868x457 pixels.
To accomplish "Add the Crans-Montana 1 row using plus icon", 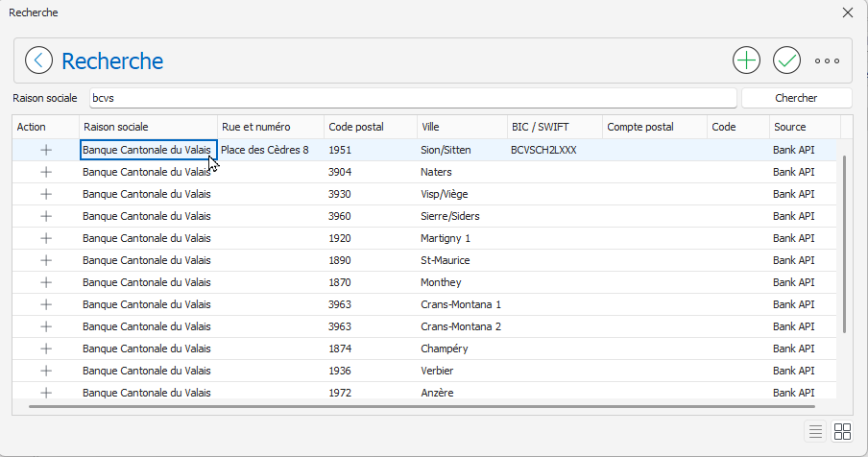I will pyautogui.click(x=46, y=305).
